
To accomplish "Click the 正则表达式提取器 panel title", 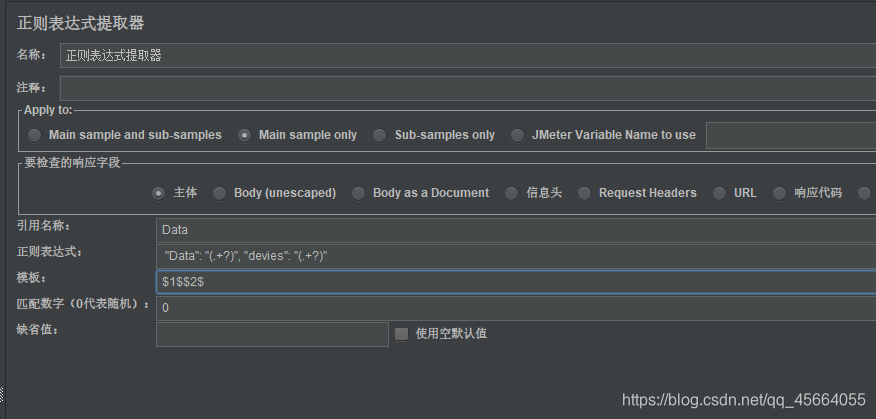I will click(x=80, y=23).
